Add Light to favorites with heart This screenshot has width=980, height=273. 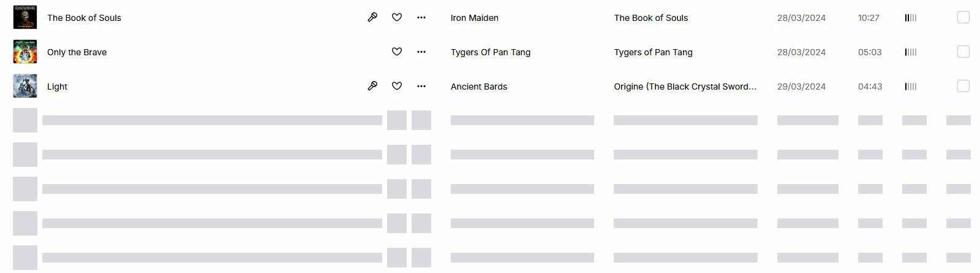pos(397,86)
